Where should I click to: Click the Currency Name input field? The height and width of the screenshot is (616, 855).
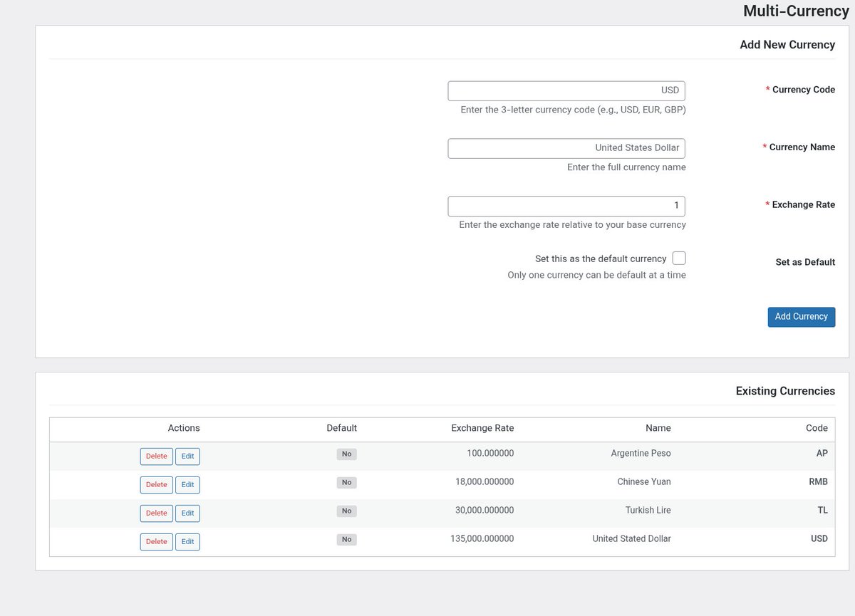point(566,148)
